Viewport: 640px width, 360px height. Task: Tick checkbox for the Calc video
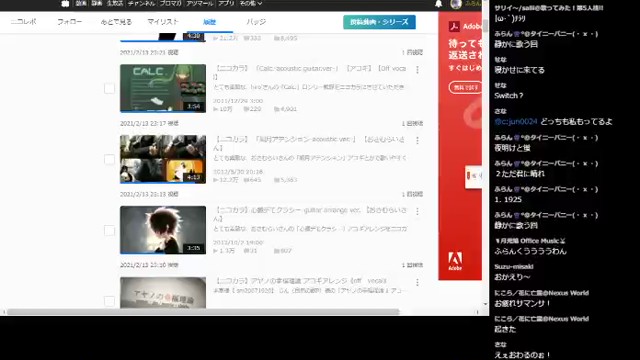(x=109, y=89)
